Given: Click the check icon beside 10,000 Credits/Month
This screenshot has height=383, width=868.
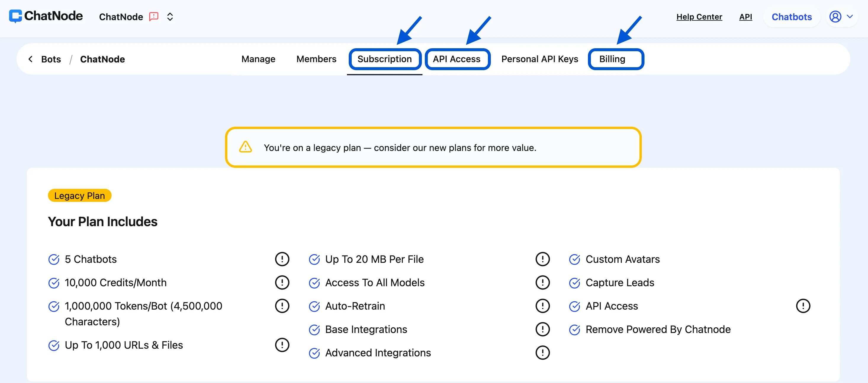Looking at the screenshot, I should [x=54, y=283].
